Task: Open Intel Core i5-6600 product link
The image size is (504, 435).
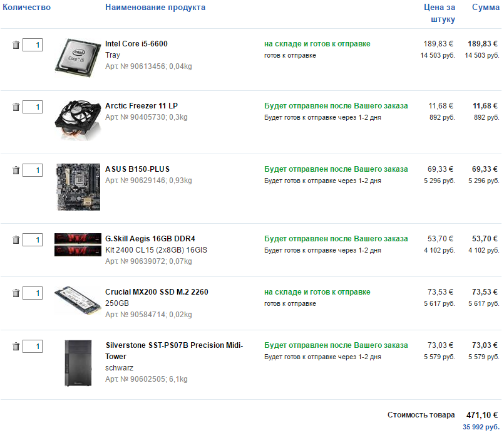Action: 136,44
